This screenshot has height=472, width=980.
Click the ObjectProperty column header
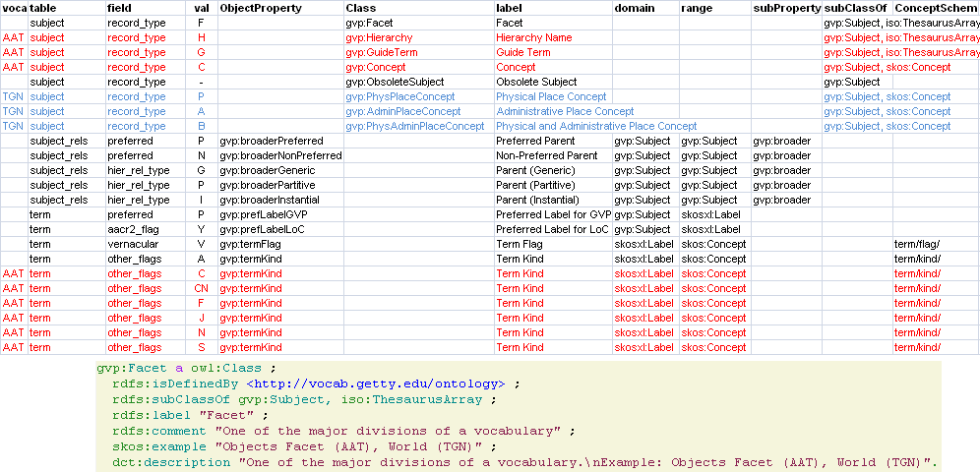[x=261, y=8]
